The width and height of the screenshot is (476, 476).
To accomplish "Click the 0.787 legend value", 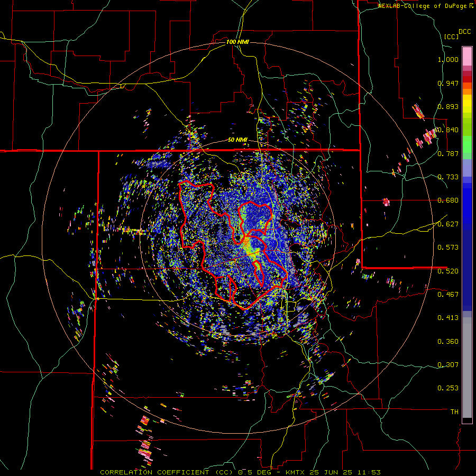I will point(448,153).
